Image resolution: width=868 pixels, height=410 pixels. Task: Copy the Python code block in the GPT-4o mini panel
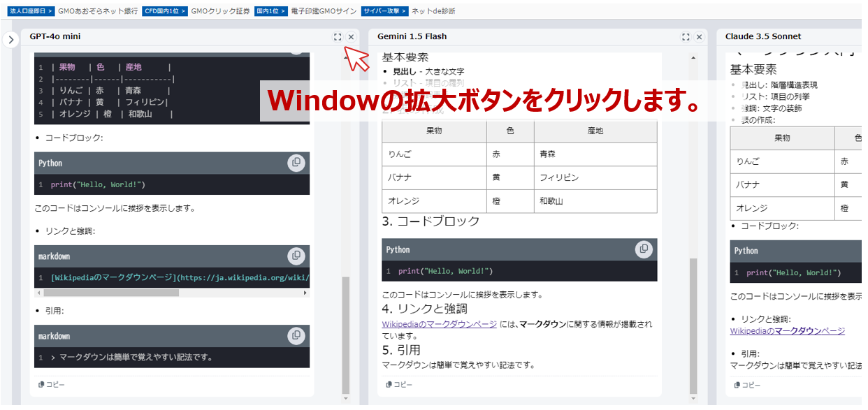click(296, 163)
